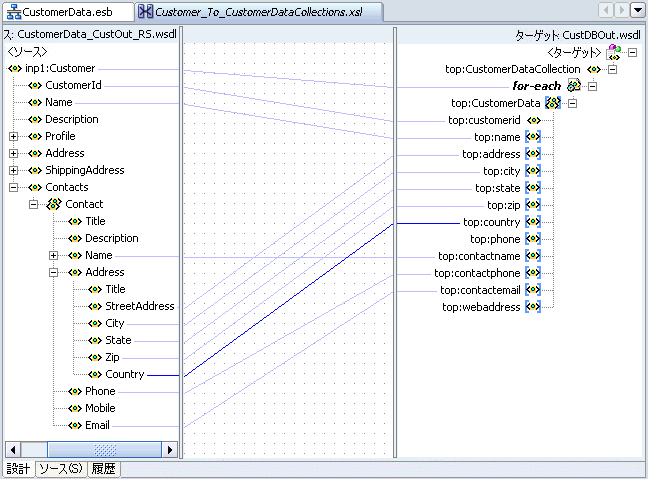Click the State element icon
The image size is (648, 479).
click(95, 340)
